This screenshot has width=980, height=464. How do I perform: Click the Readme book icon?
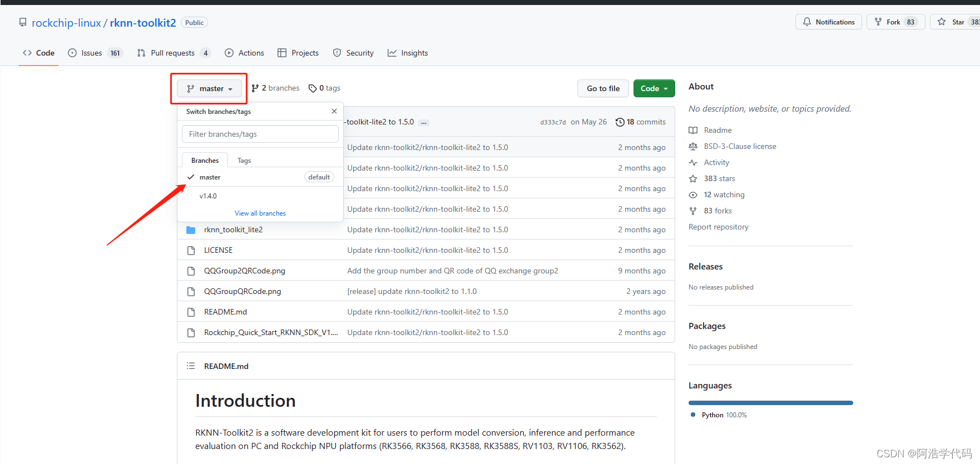pyautogui.click(x=693, y=130)
